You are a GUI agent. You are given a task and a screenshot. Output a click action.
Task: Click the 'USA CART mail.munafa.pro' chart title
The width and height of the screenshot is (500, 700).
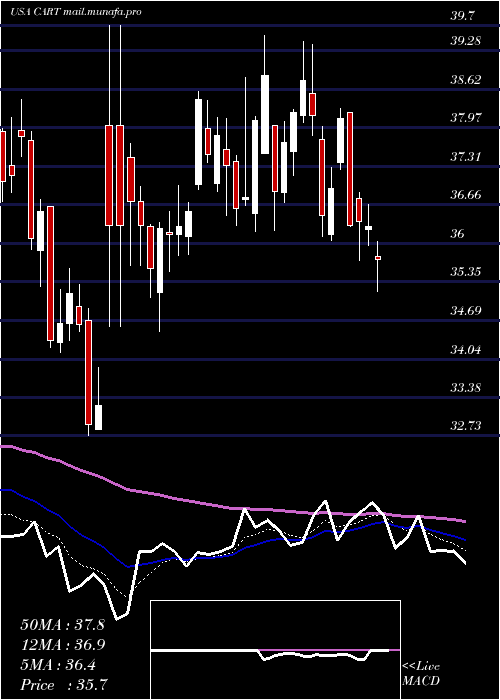76,12
